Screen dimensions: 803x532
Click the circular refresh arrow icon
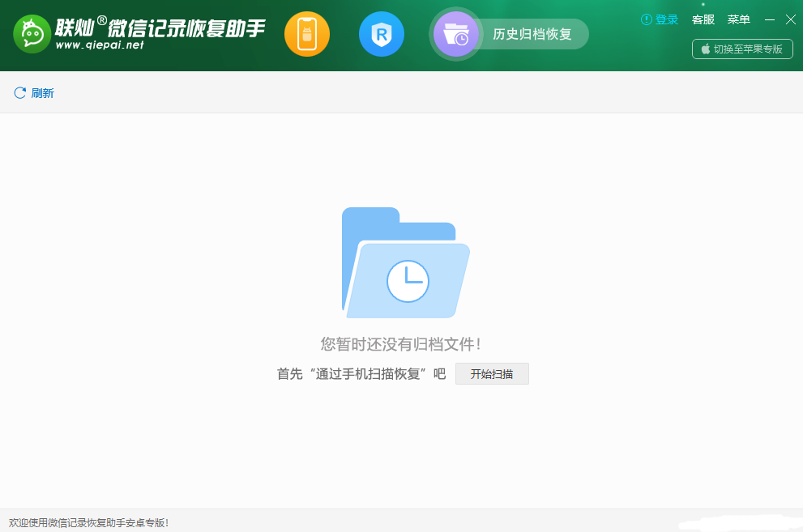(20, 93)
